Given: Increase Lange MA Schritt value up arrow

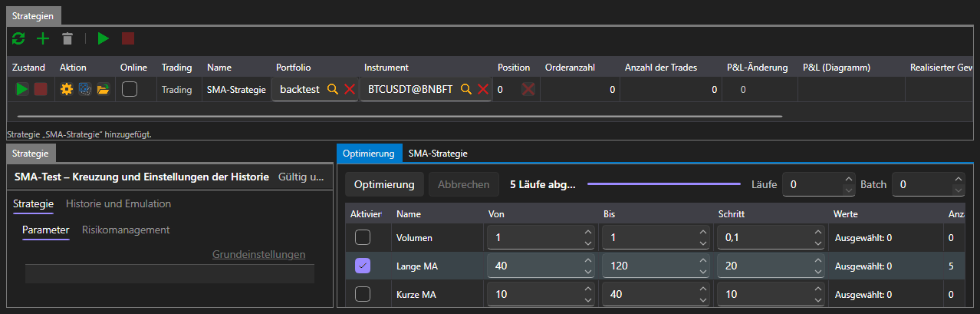Looking at the screenshot, I should click(817, 261).
